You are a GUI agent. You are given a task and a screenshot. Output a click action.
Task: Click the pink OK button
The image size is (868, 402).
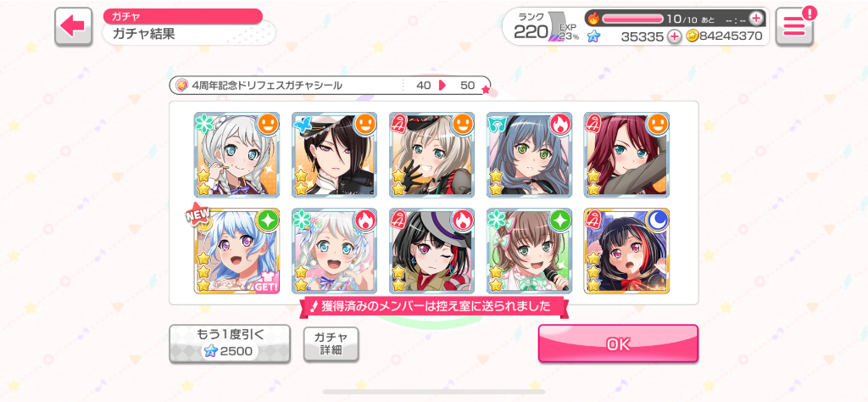click(618, 343)
